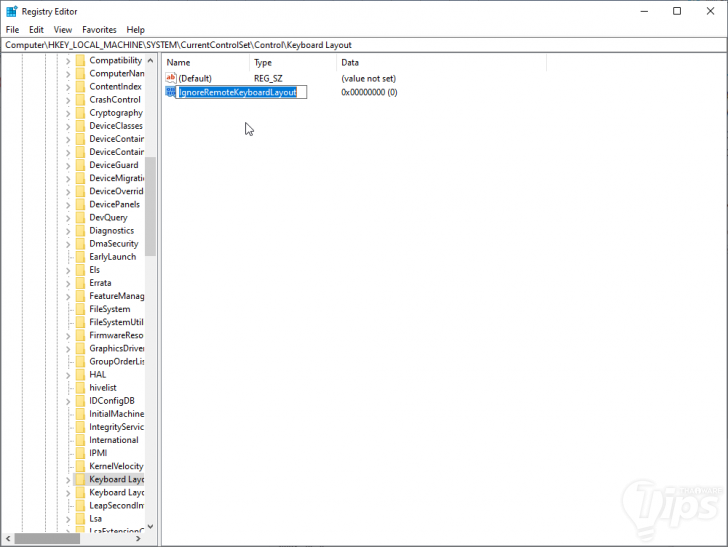Open the File menu
The width and height of the screenshot is (728, 547).
coord(12,30)
